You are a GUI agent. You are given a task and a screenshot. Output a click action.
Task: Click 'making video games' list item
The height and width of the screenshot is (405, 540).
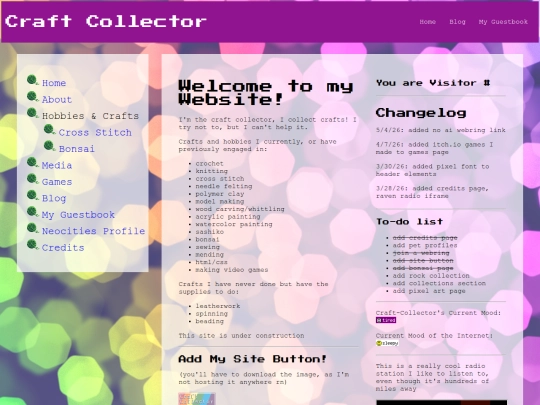click(x=232, y=270)
